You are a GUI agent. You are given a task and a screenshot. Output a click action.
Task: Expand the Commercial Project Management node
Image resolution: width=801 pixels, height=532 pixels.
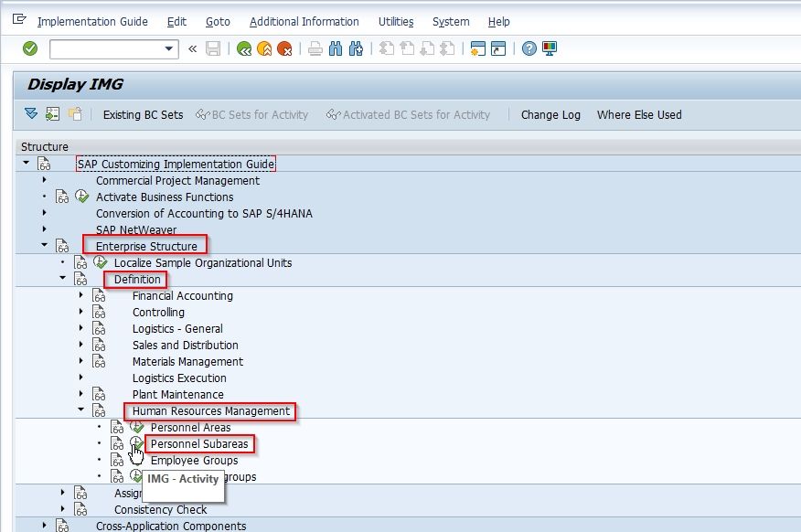click(x=45, y=180)
